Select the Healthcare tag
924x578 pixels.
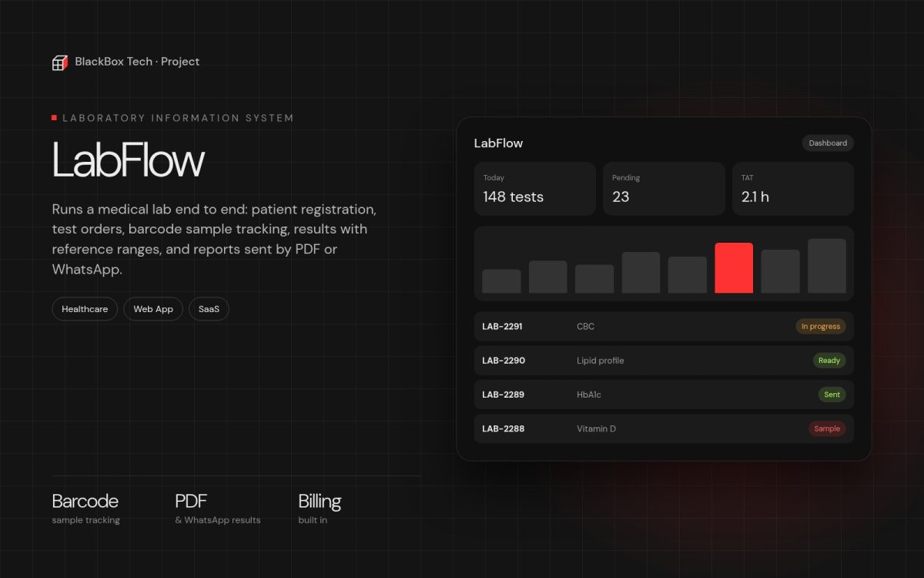(85, 309)
